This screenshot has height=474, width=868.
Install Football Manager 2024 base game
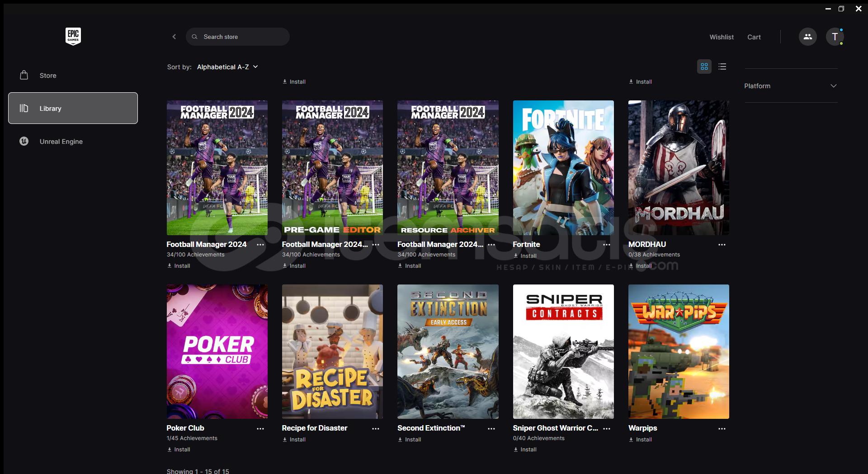click(x=179, y=266)
